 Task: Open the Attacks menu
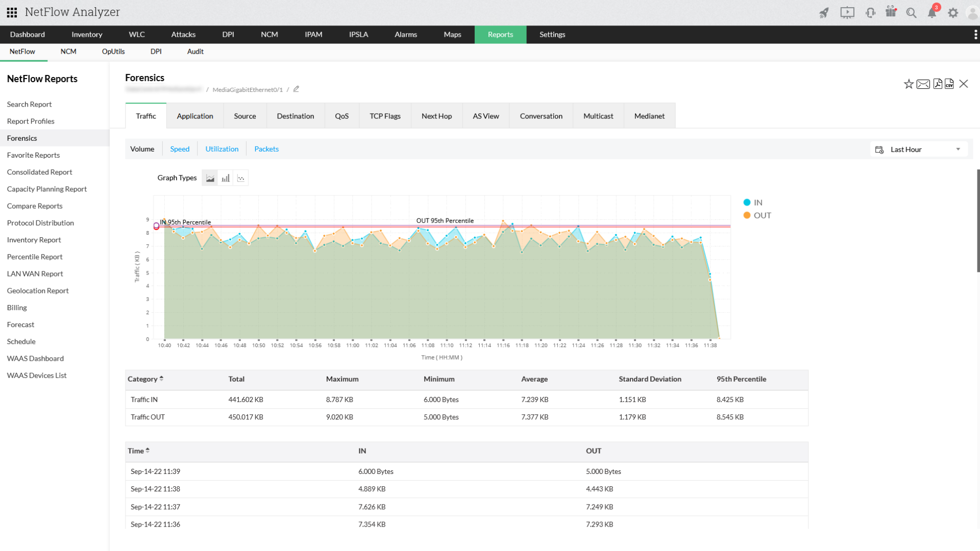(x=183, y=35)
